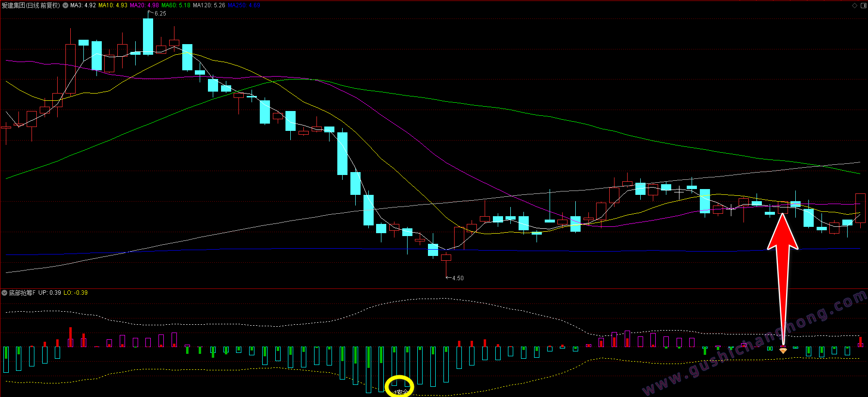Click the UP: 0.39 value

[x=50, y=293]
